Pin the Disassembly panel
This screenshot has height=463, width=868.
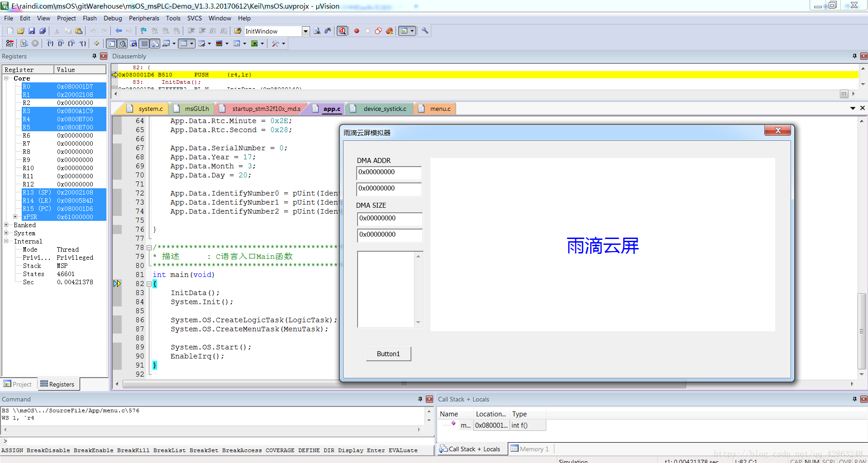coord(854,56)
